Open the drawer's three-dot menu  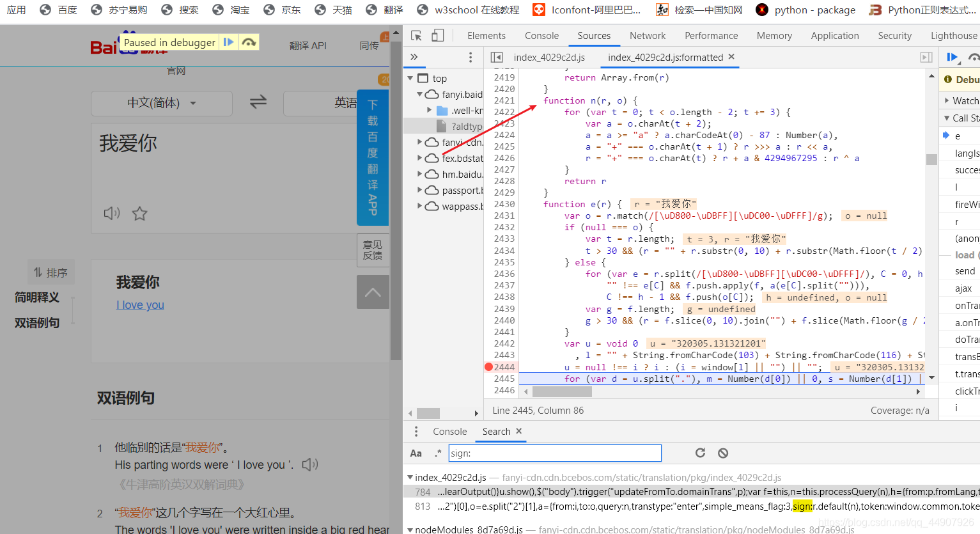(416, 432)
